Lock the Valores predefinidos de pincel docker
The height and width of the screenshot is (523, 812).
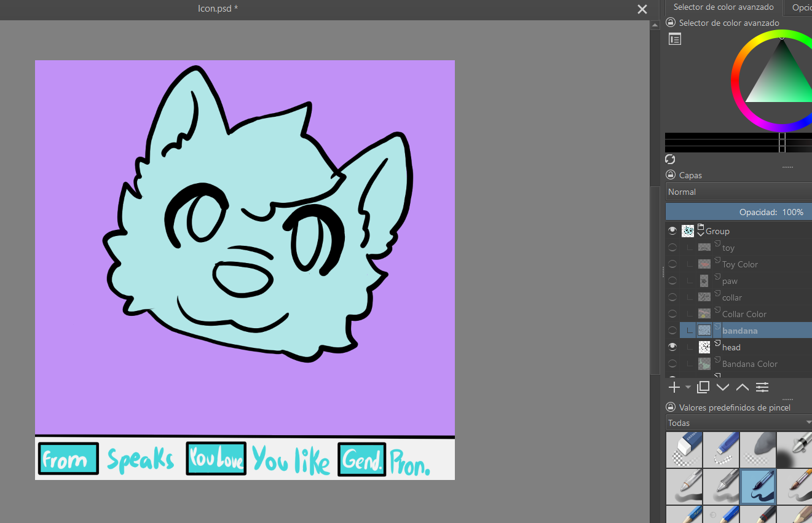(x=671, y=407)
